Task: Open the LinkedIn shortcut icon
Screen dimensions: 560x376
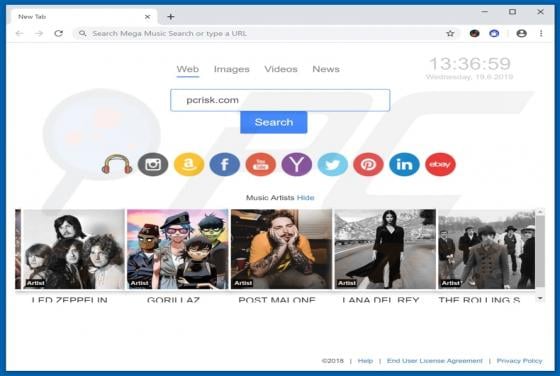Action: (x=404, y=164)
